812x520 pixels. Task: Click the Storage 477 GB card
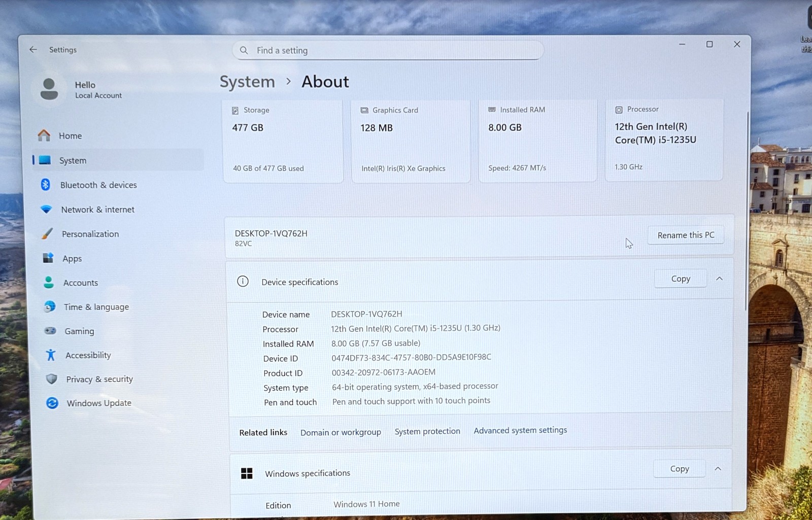click(283, 141)
